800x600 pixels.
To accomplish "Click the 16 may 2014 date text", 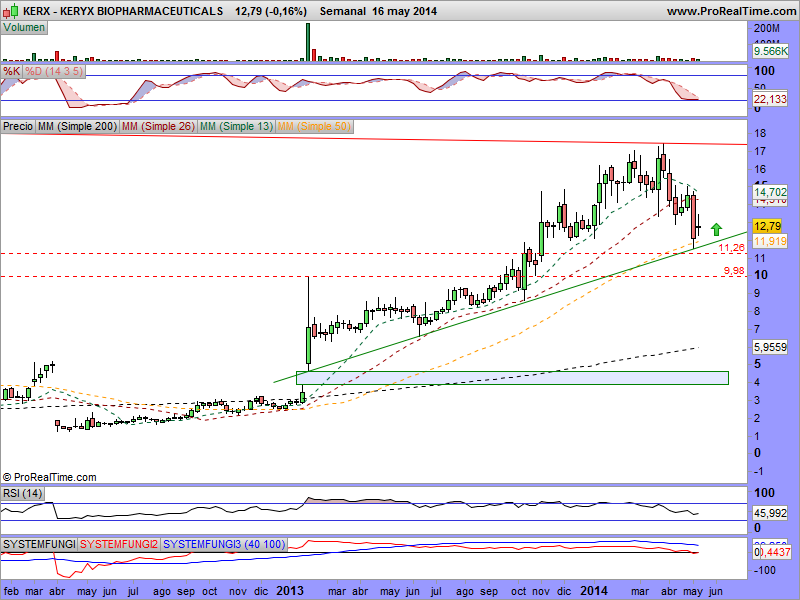I will pos(405,11).
